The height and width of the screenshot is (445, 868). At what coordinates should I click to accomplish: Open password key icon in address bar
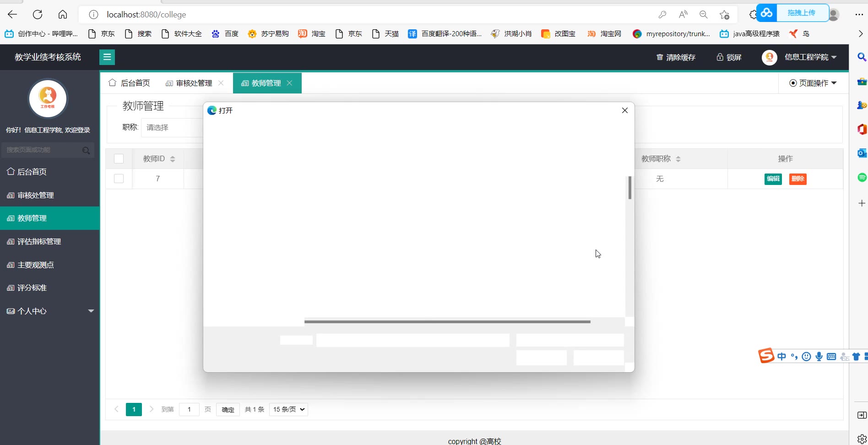pos(662,15)
